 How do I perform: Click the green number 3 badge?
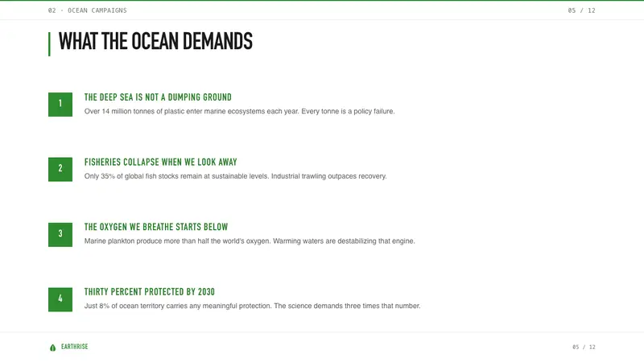60,234
